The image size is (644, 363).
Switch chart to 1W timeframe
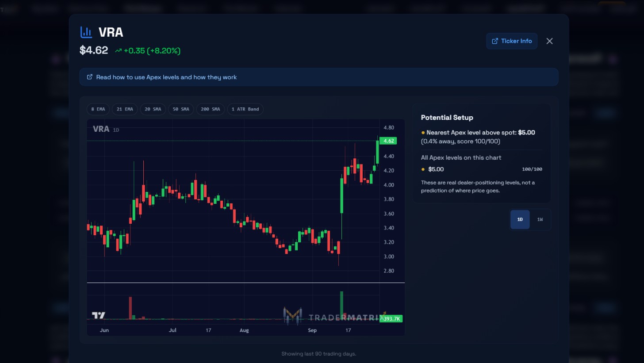540,220
